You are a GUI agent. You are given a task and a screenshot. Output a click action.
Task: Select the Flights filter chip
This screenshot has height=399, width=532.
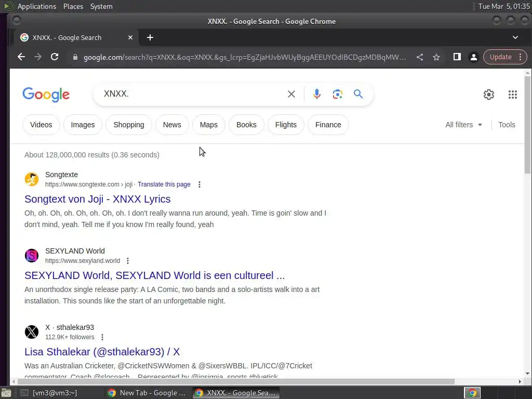click(286, 125)
